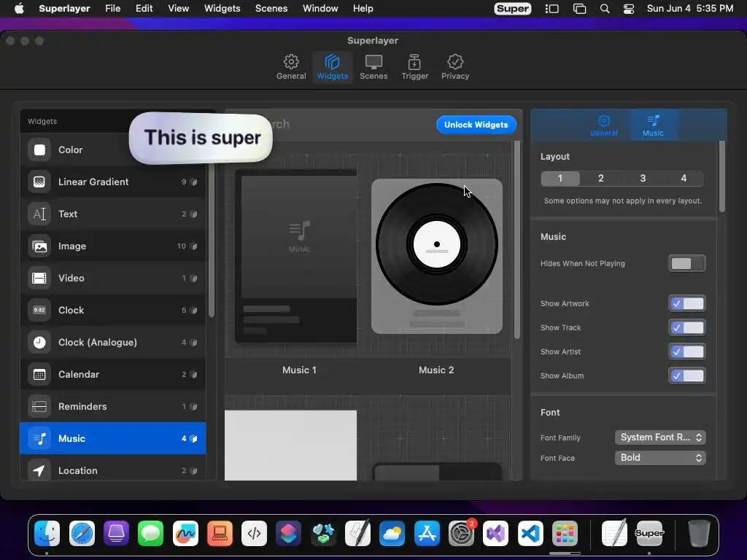Open the General inspector tab gear icon

tap(603, 121)
